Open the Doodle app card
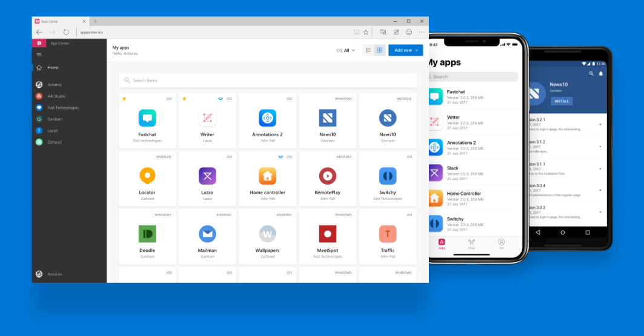The image size is (644, 336). click(147, 237)
